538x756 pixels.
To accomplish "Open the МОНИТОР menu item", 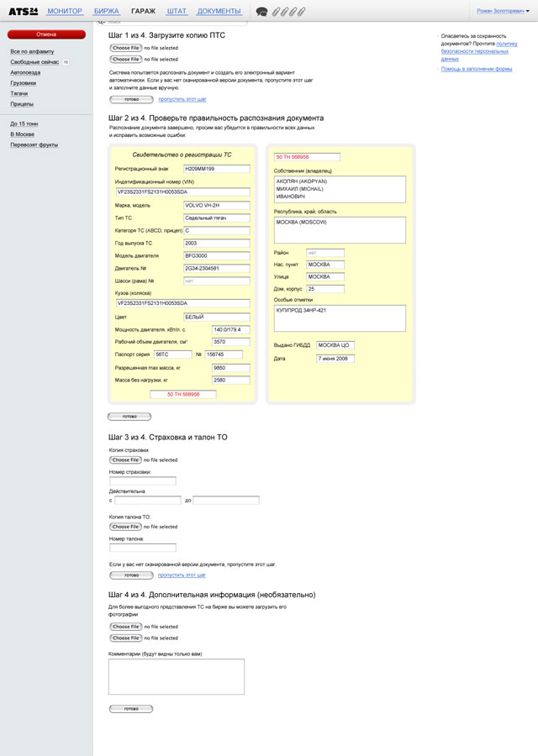I will [65, 11].
